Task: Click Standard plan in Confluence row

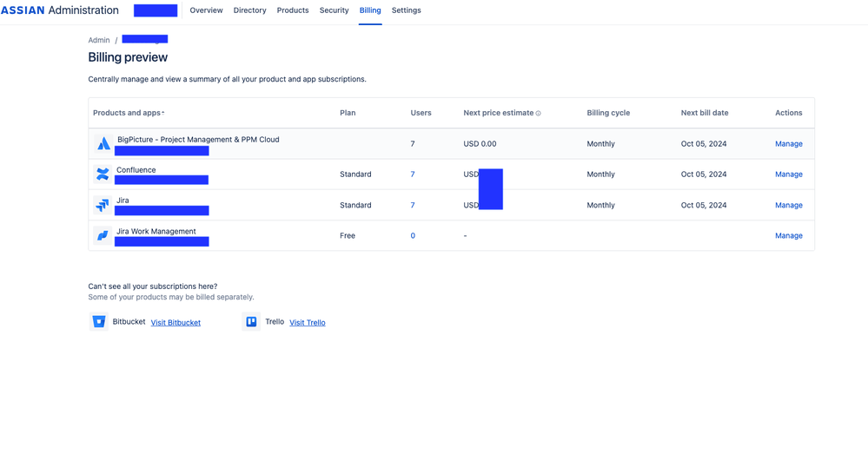Action: tap(355, 174)
